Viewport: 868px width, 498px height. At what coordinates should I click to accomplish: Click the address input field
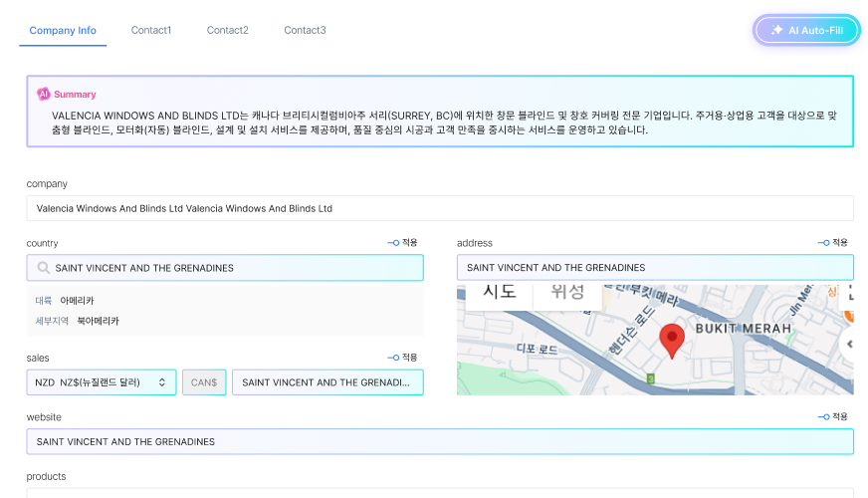point(654,268)
